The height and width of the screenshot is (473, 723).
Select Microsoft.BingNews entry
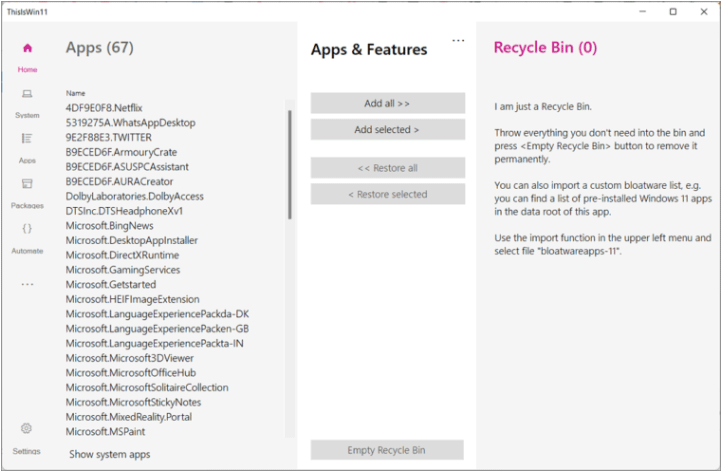[110, 226]
